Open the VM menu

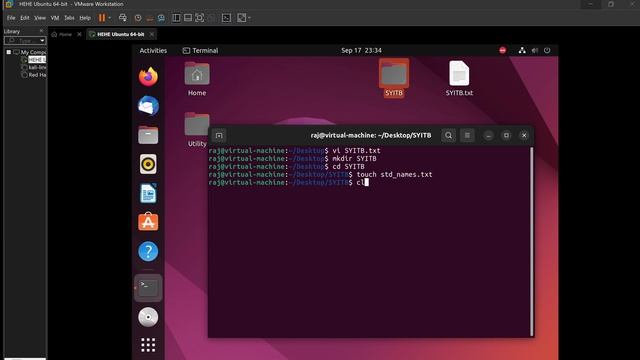click(x=55, y=18)
